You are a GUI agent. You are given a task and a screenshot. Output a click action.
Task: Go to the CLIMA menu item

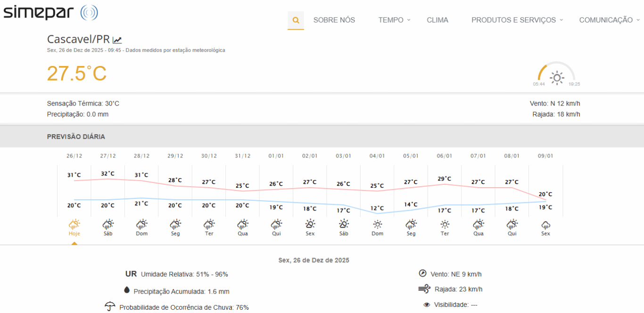click(x=438, y=20)
